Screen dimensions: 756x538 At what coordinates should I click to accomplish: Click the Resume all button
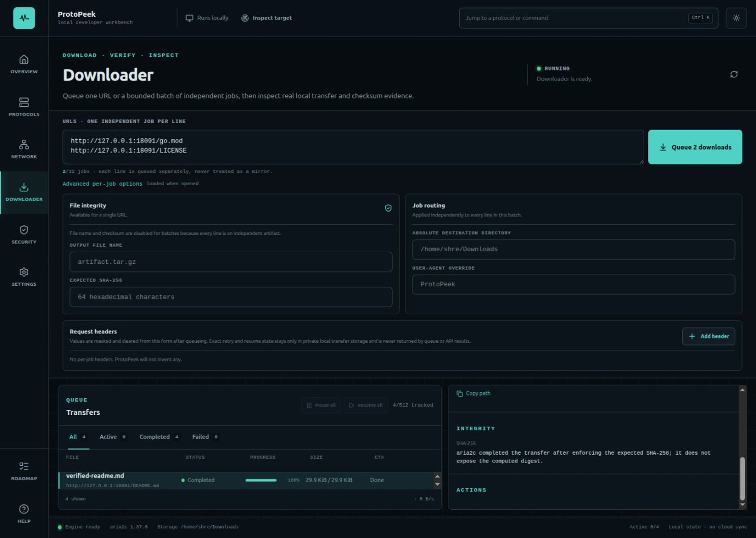coord(366,405)
